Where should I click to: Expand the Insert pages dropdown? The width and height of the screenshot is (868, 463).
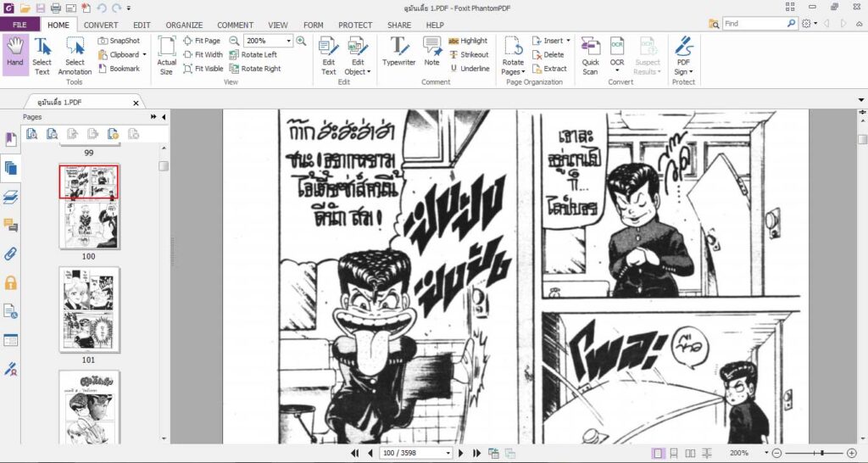(x=568, y=41)
